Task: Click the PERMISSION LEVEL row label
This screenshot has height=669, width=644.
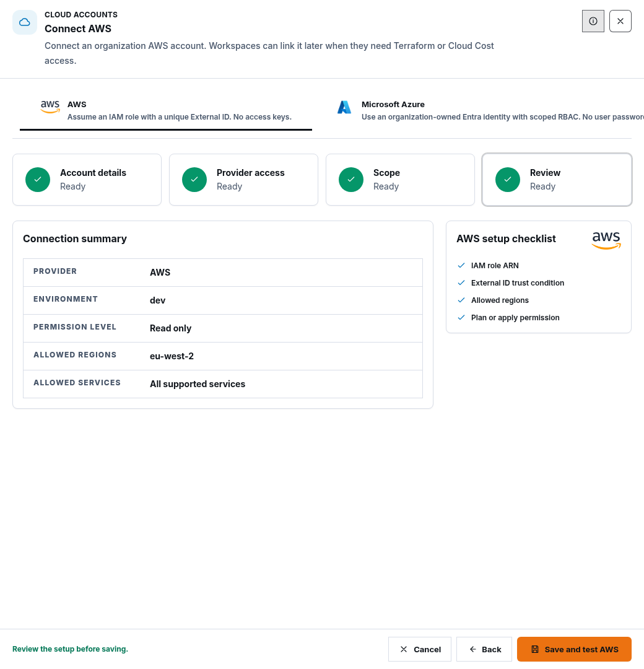Action: [x=75, y=327]
